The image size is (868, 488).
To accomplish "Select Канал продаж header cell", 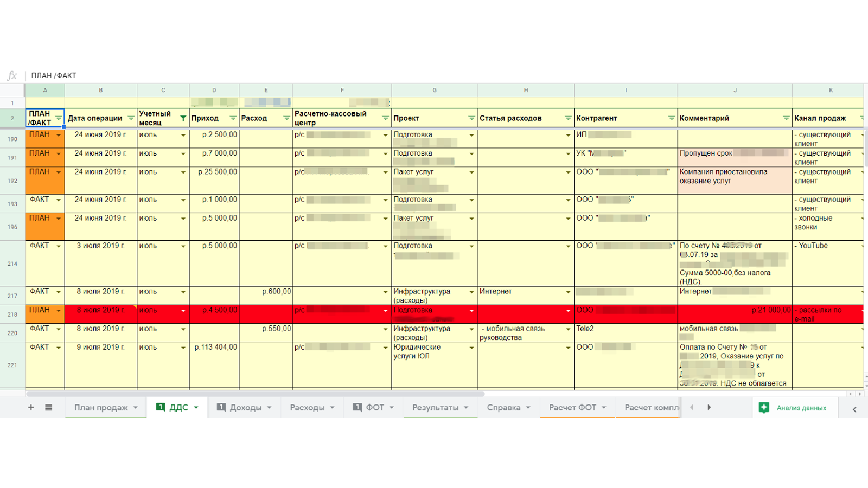I will click(828, 118).
